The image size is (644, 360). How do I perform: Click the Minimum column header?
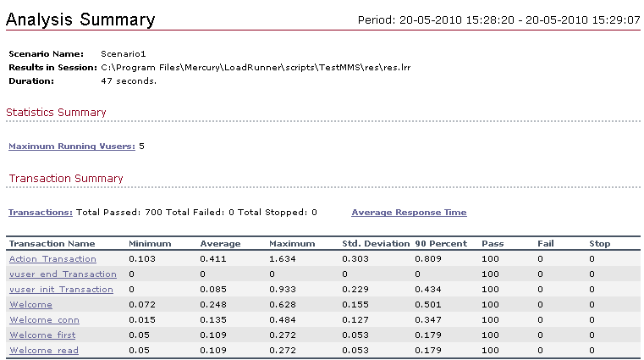click(150, 244)
